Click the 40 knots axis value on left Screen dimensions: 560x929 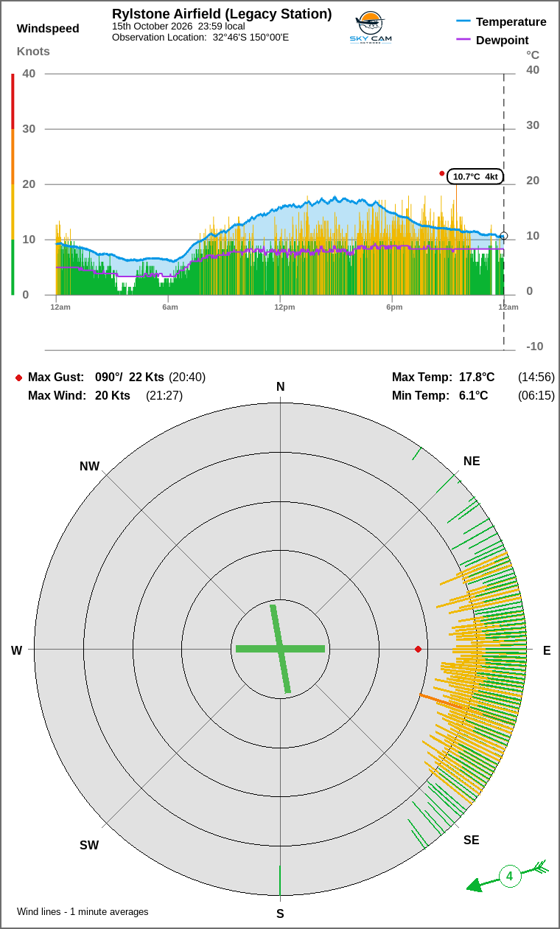point(29,73)
